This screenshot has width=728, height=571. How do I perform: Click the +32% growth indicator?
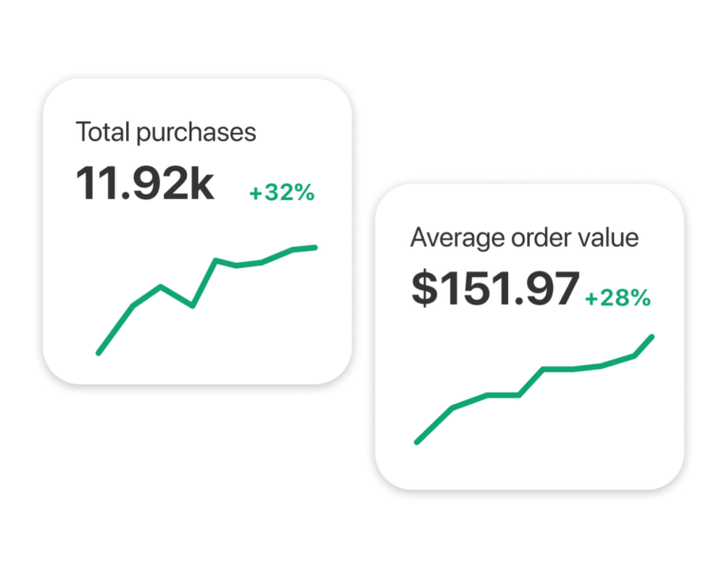(x=282, y=193)
